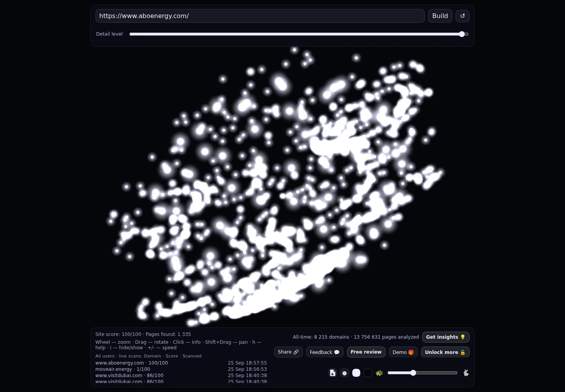The width and height of the screenshot is (565, 392).
Task: Click the Detail level slider handle
Action: (x=462, y=34)
